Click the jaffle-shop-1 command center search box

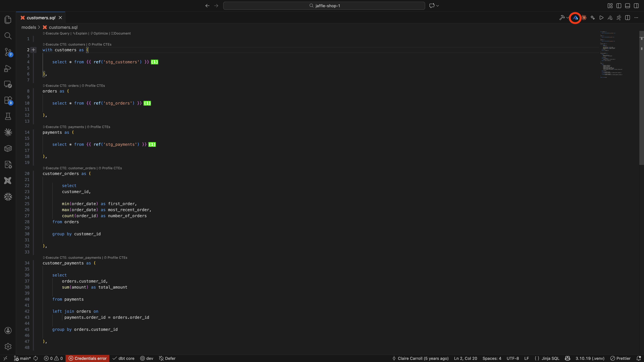pyautogui.click(x=324, y=6)
